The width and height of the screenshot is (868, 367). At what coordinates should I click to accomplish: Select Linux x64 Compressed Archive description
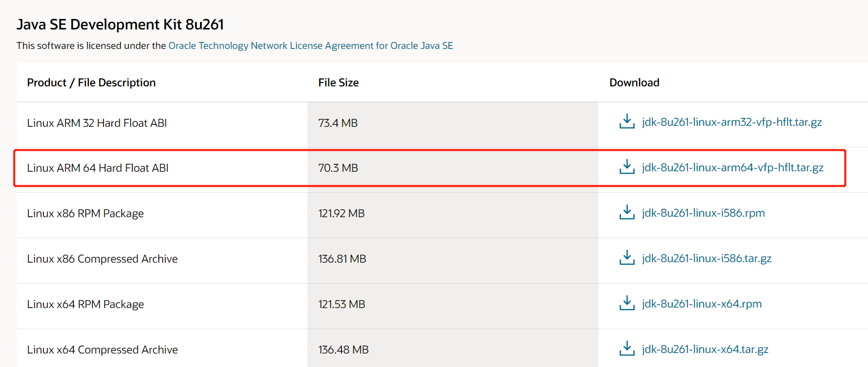coord(102,350)
